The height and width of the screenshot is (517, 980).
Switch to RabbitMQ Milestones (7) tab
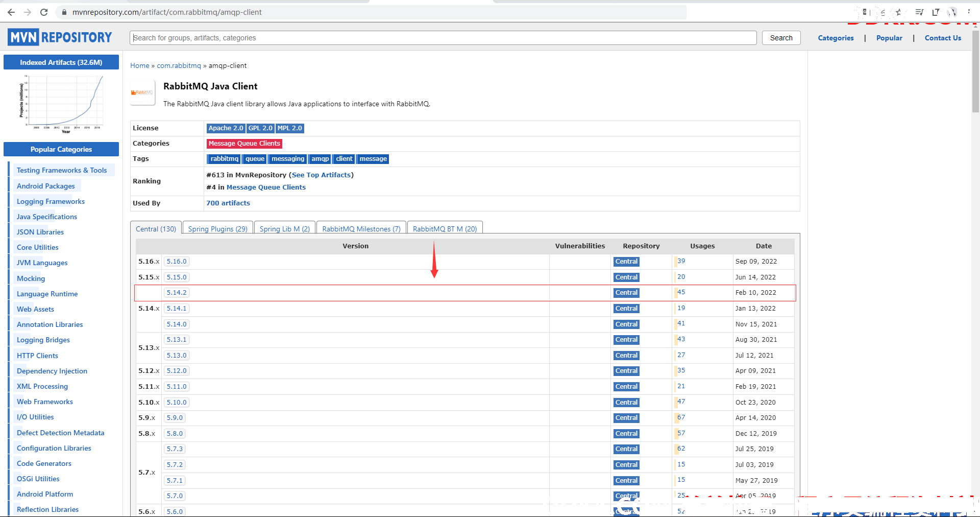pos(361,228)
